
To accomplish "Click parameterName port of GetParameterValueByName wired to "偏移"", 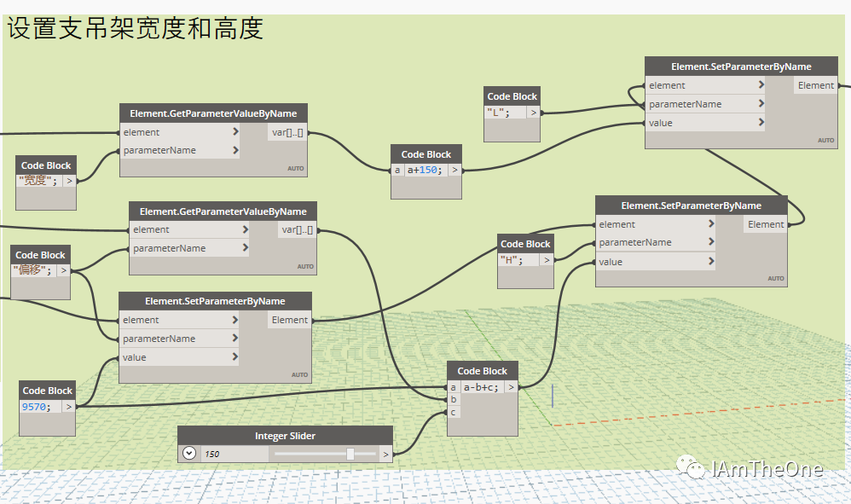I will (x=190, y=248).
